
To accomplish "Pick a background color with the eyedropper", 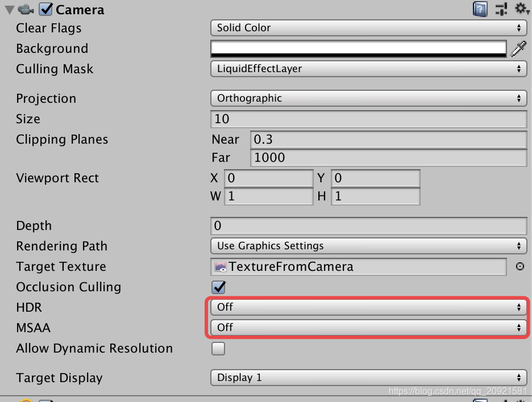I will coord(518,48).
